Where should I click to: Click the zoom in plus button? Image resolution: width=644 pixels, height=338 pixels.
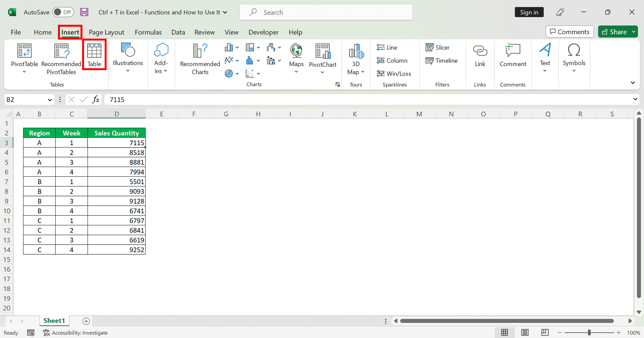pyautogui.click(x=619, y=333)
